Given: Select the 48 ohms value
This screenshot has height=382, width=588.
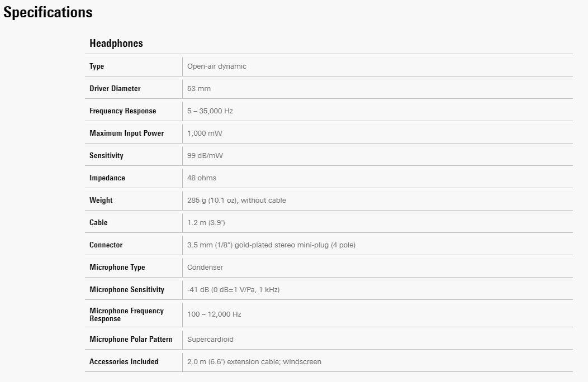Looking at the screenshot, I should [202, 178].
